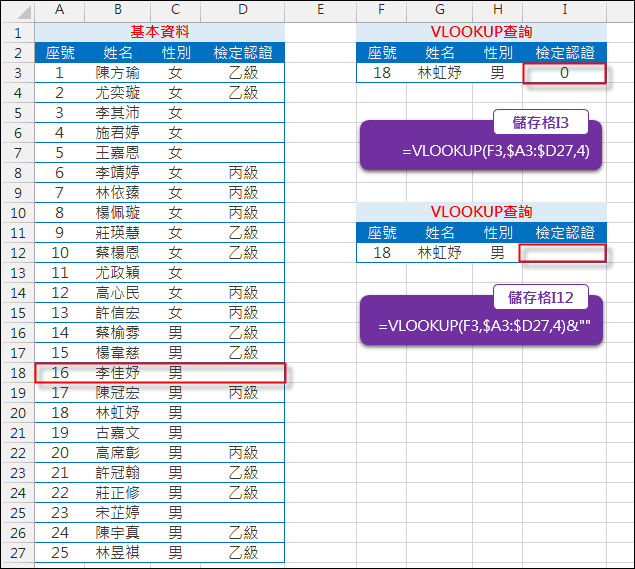The width and height of the screenshot is (635, 569).
Task: Select the name cell 陳宇真
Action: tap(117, 533)
